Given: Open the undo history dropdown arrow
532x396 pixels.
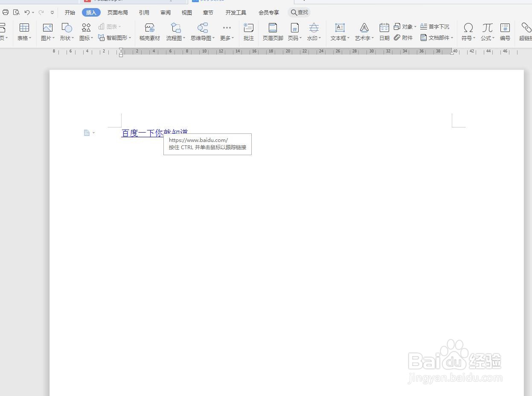Looking at the screenshot, I should (x=33, y=13).
